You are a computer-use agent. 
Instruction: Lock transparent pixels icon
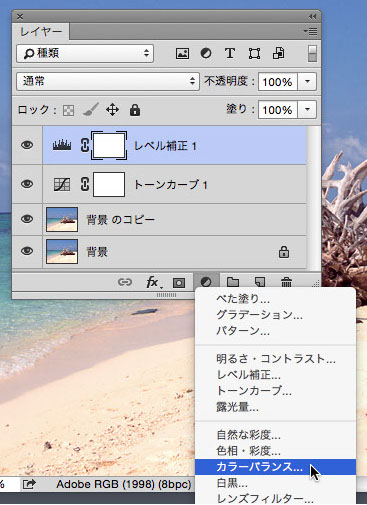[68, 110]
